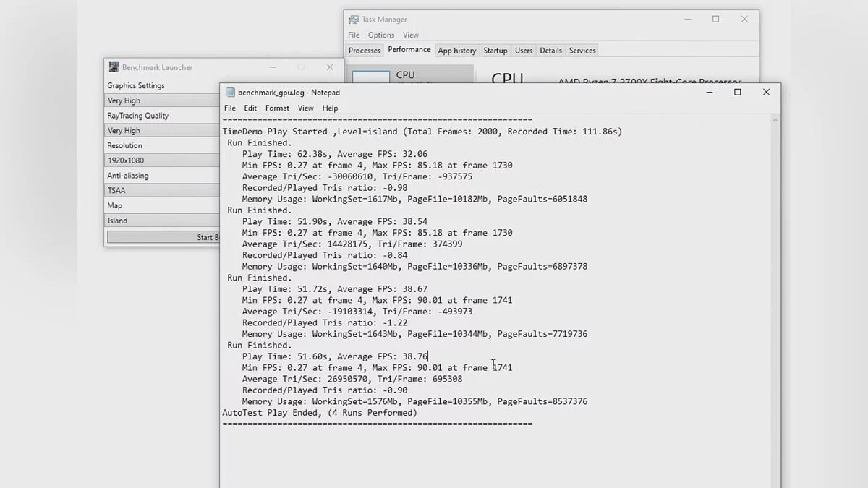The height and width of the screenshot is (488, 868).
Task: Open the Notepad Format menu
Action: tap(277, 108)
